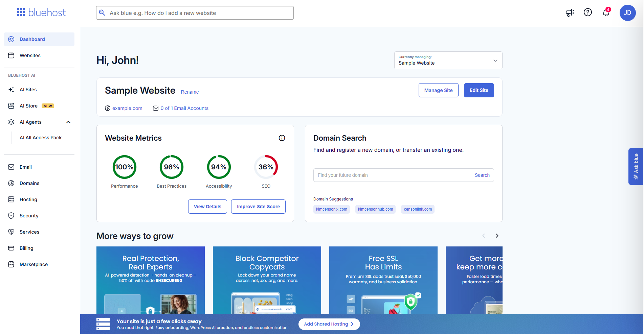Click the globe icon beside example.com
This screenshot has width=644, height=334.
coord(108,108)
